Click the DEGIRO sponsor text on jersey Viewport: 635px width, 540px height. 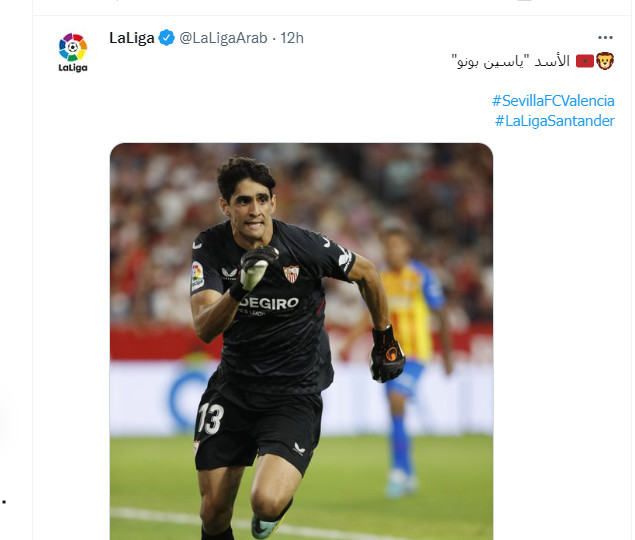(x=269, y=303)
